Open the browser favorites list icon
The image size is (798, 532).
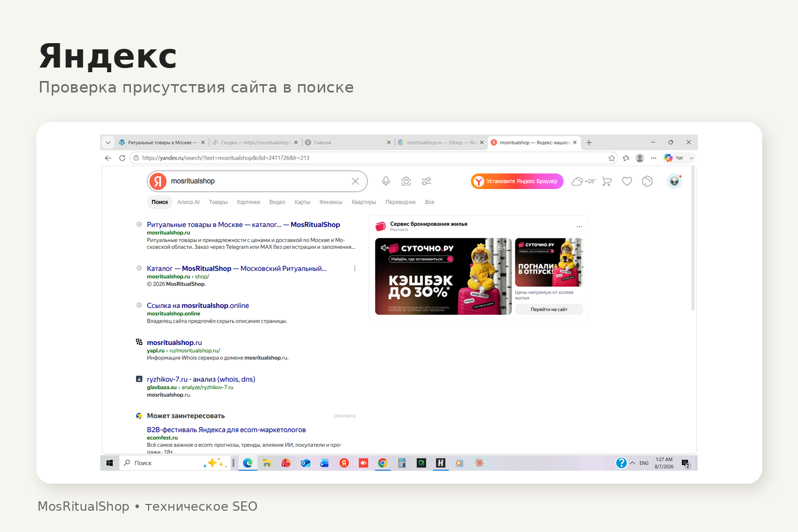coord(626,158)
